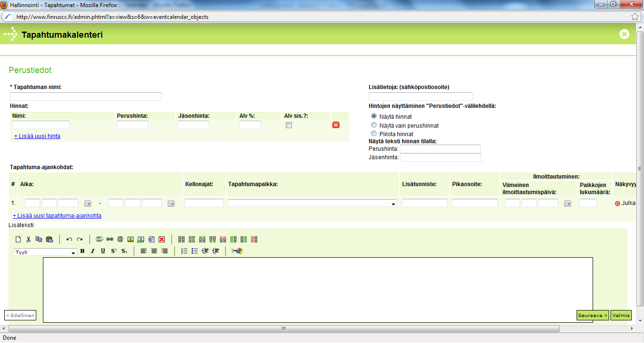Click the copy icon in editor toolbar
The image size is (644, 343).
coord(39,239)
